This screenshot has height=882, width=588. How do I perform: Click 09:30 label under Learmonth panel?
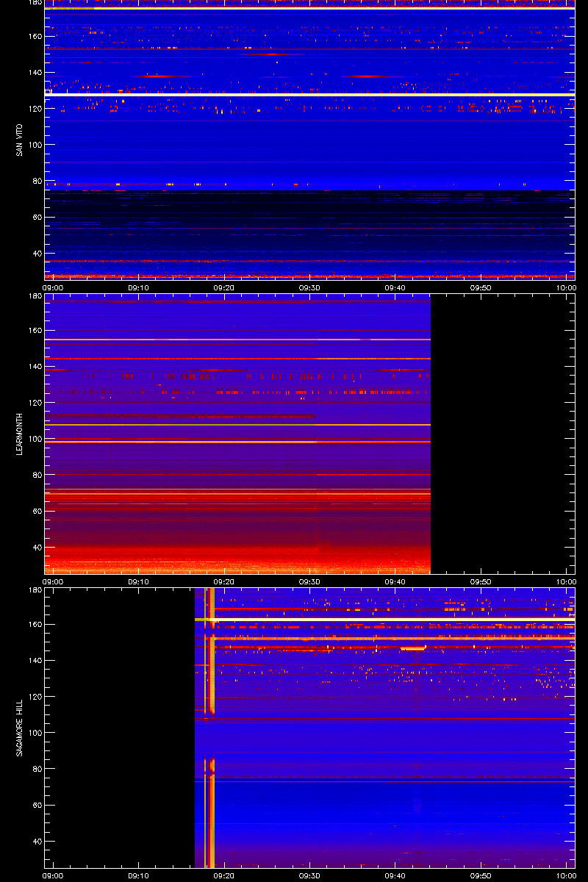pos(309,582)
